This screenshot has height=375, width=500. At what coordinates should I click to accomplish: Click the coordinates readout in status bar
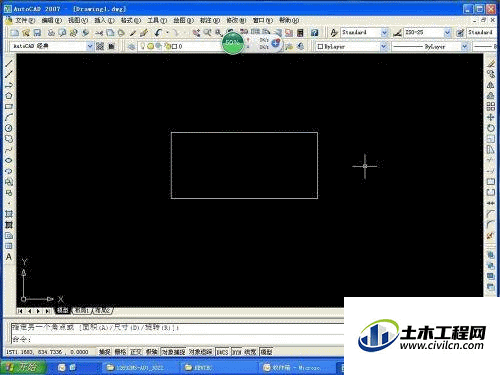[x=47, y=352]
